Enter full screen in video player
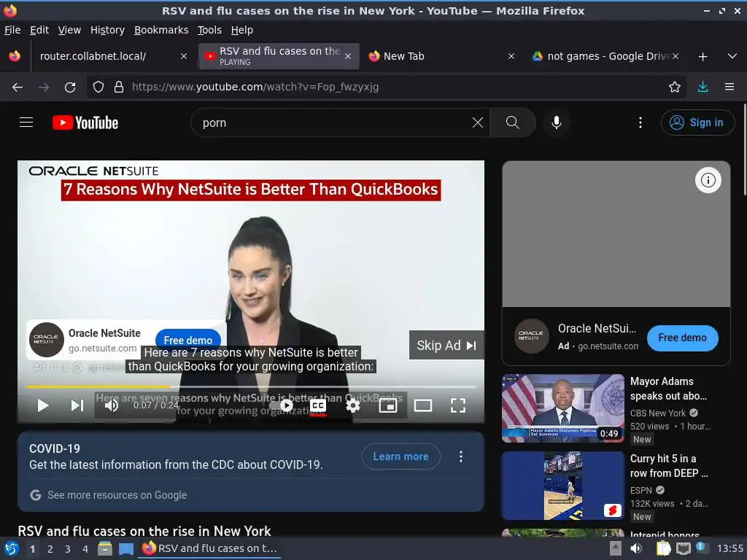747x560 pixels. pos(458,405)
